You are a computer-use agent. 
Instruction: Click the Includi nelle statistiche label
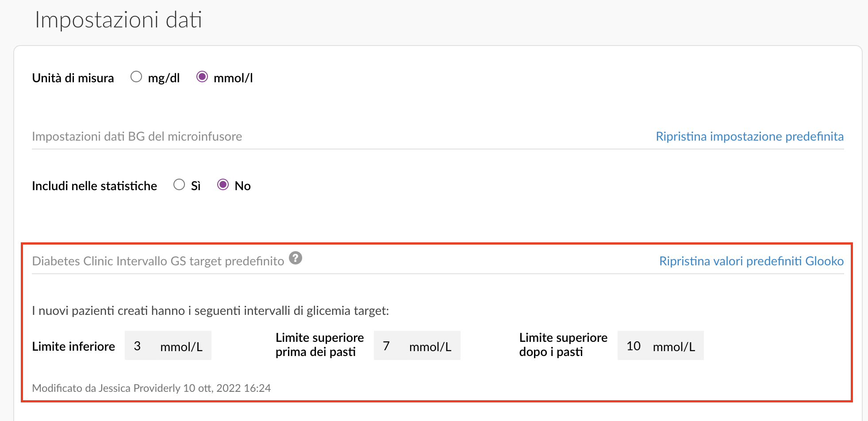[94, 186]
